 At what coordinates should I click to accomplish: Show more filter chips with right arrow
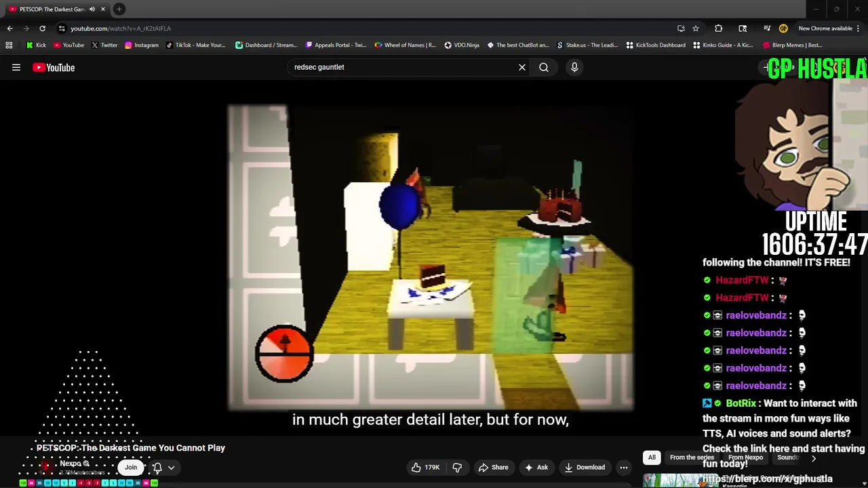pos(814,458)
